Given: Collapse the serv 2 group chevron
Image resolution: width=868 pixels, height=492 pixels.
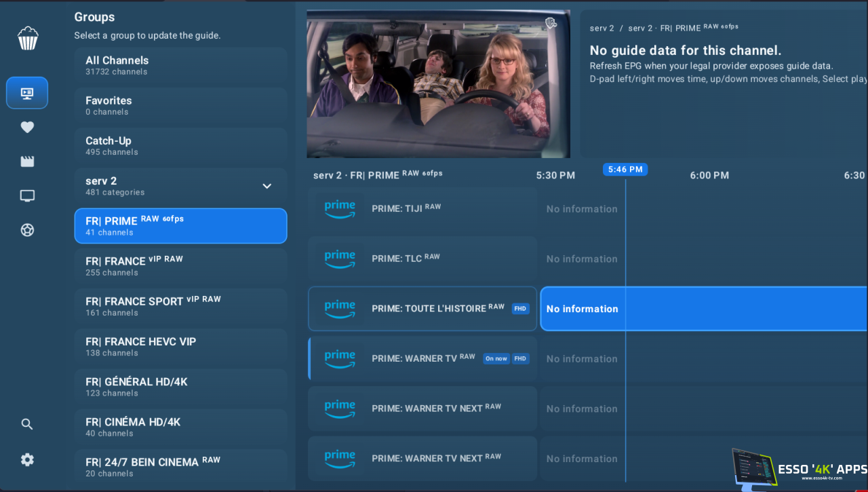Looking at the screenshot, I should 267,186.
